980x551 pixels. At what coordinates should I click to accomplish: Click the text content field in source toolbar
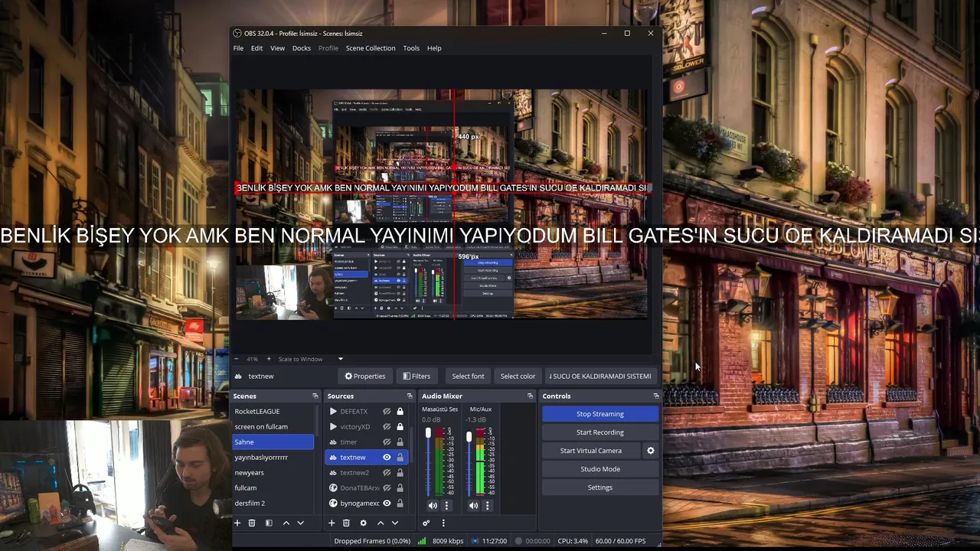coord(600,376)
